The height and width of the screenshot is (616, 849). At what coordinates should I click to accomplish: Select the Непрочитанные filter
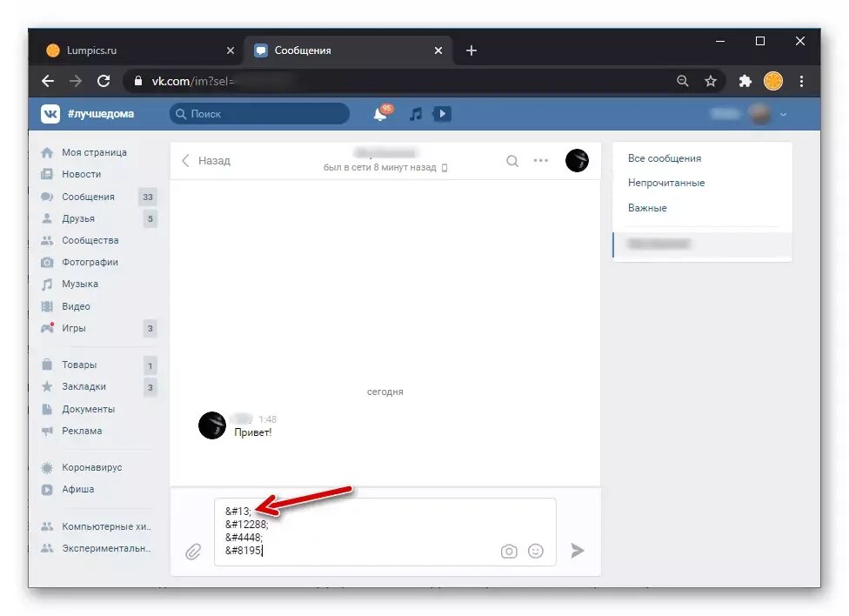click(666, 183)
